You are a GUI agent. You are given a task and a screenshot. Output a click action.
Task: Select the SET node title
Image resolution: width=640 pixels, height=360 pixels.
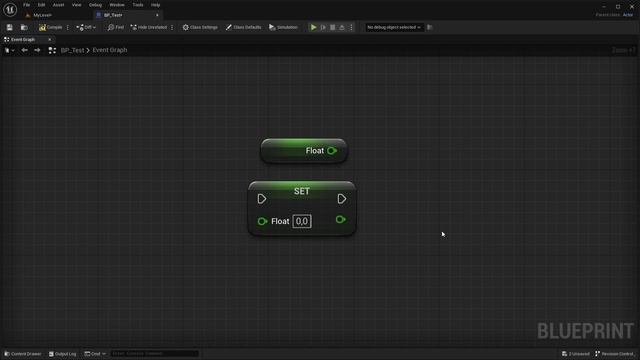tap(302, 191)
